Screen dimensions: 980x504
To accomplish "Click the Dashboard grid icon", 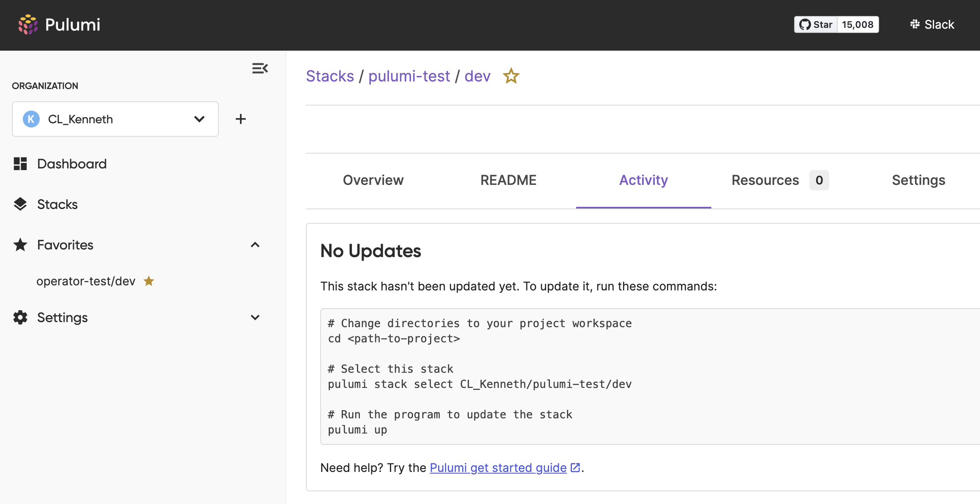I will 20,164.
